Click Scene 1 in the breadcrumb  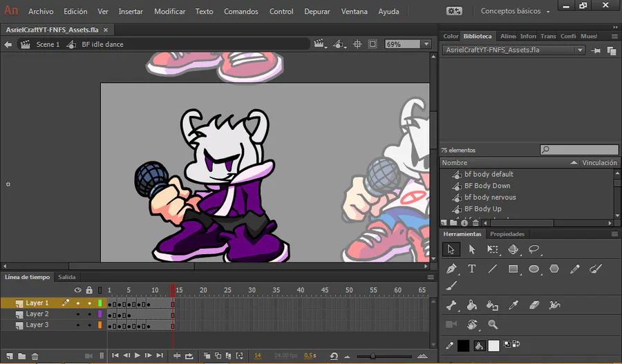48,44
